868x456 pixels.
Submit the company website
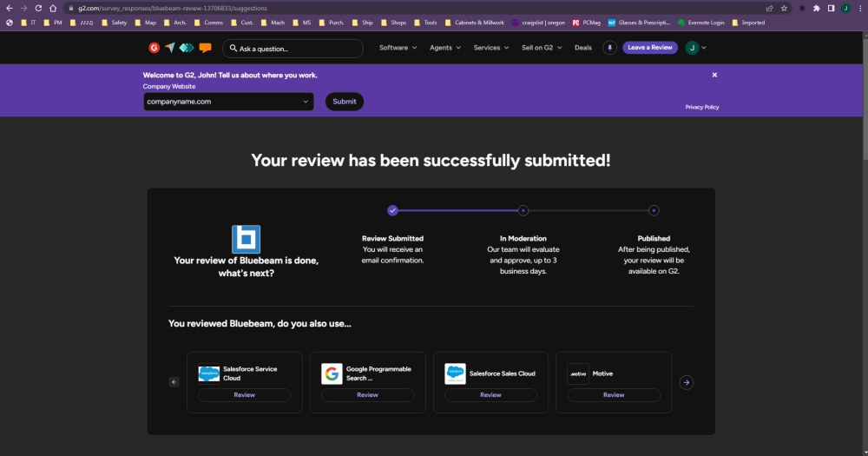pos(345,102)
